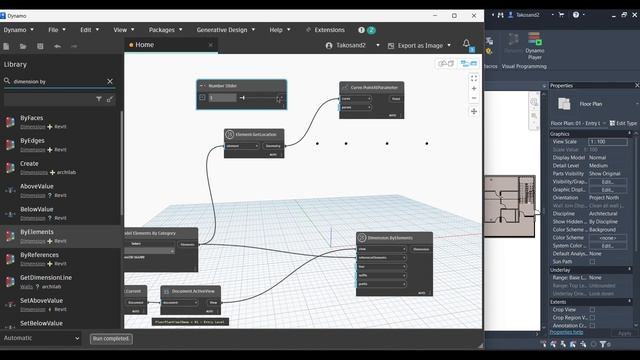Click Edit button for Graphic Display options
The image size is (640, 360).
607,190
